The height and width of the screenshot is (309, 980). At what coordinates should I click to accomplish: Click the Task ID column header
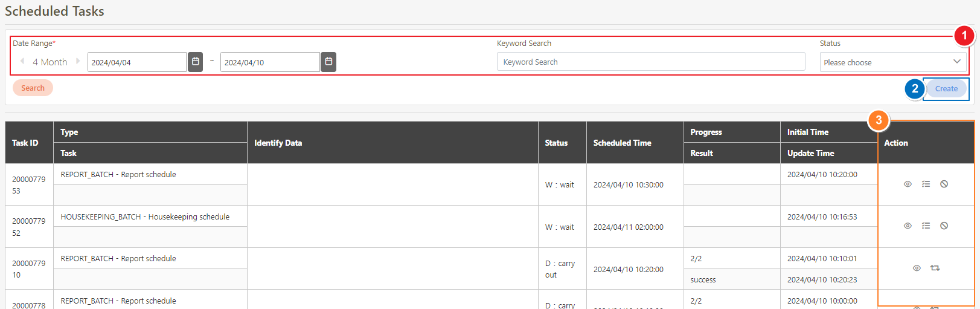coord(25,143)
